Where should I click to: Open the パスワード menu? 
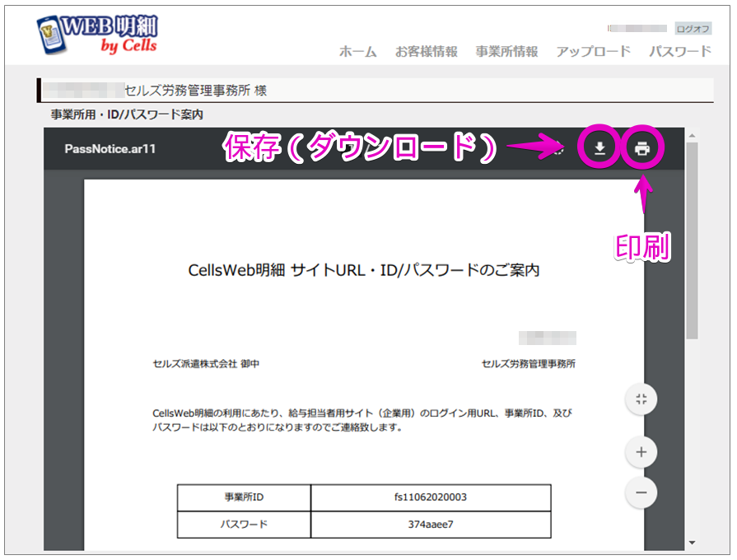coord(680,51)
